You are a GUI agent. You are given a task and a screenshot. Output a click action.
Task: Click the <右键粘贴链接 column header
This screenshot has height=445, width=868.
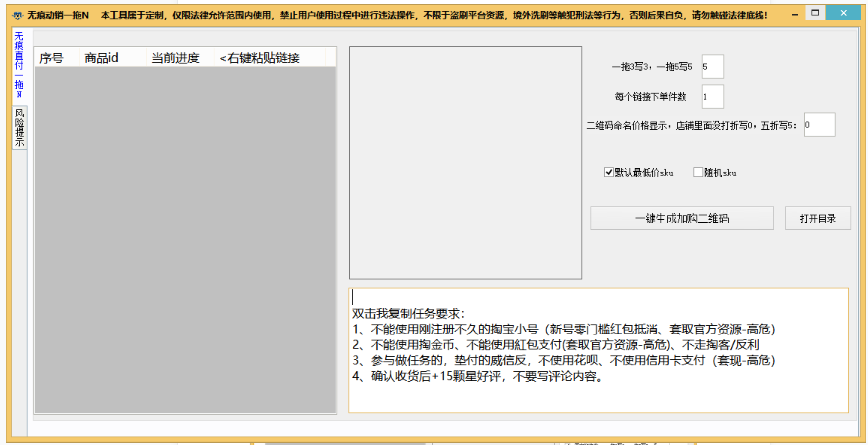[270, 58]
